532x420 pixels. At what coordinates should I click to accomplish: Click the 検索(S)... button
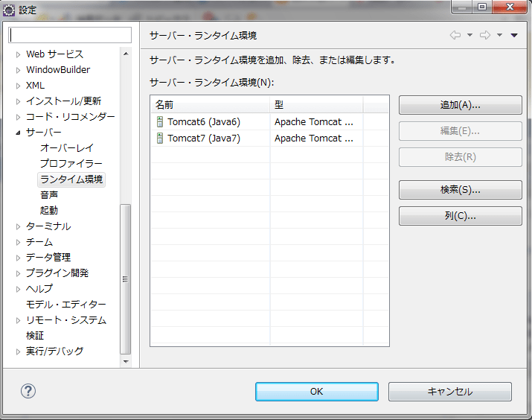[460, 190]
